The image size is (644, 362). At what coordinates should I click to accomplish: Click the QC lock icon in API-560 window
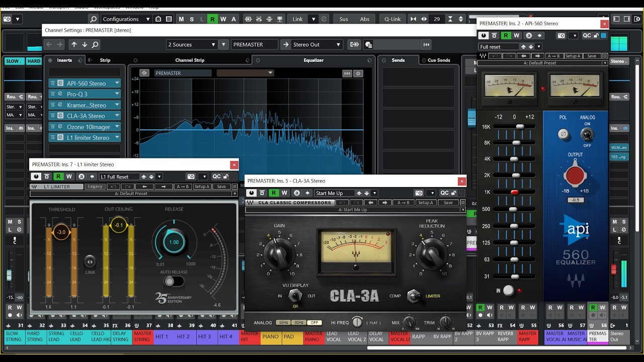click(596, 36)
